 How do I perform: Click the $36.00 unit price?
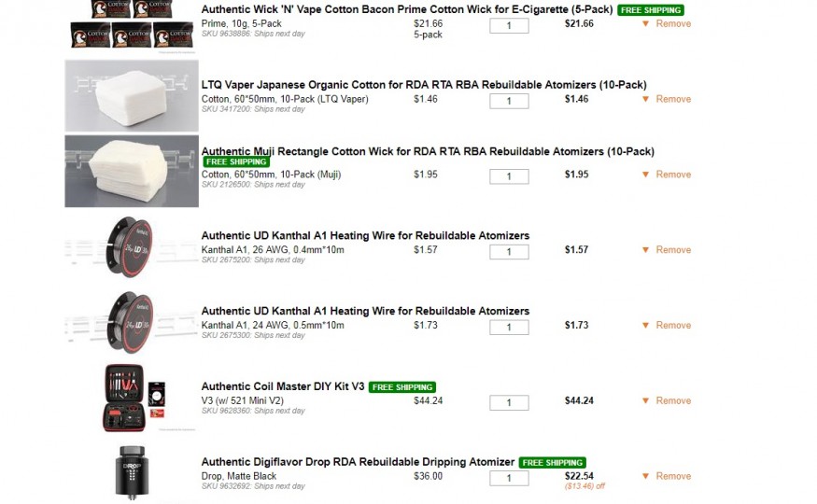pos(428,476)
